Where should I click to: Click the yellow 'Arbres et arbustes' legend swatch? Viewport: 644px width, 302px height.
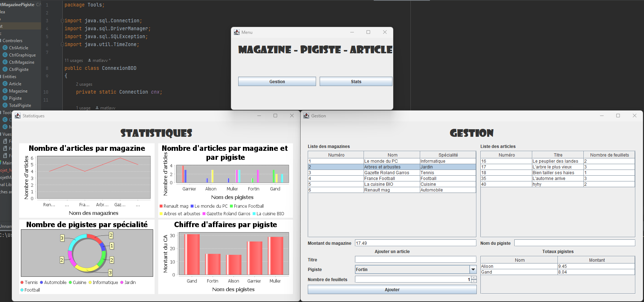point(161,214)
